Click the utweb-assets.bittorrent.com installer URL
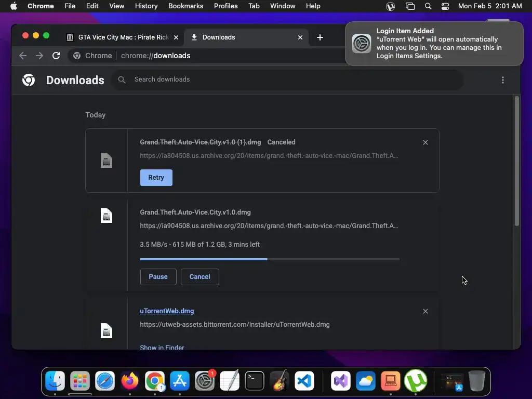Image resolution: width=532 pixels, height=399 pixels. pyautogui.click(x=235, y=325)
